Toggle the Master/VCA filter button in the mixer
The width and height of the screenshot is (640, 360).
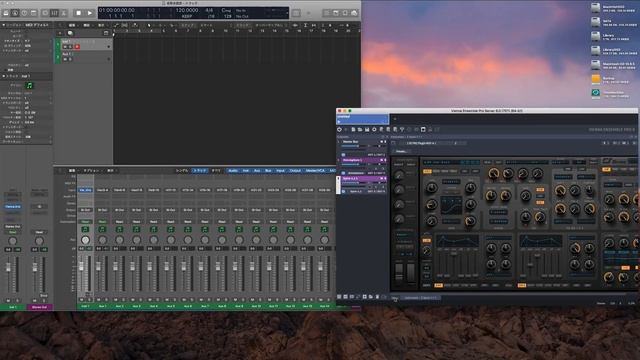(315, 171)
